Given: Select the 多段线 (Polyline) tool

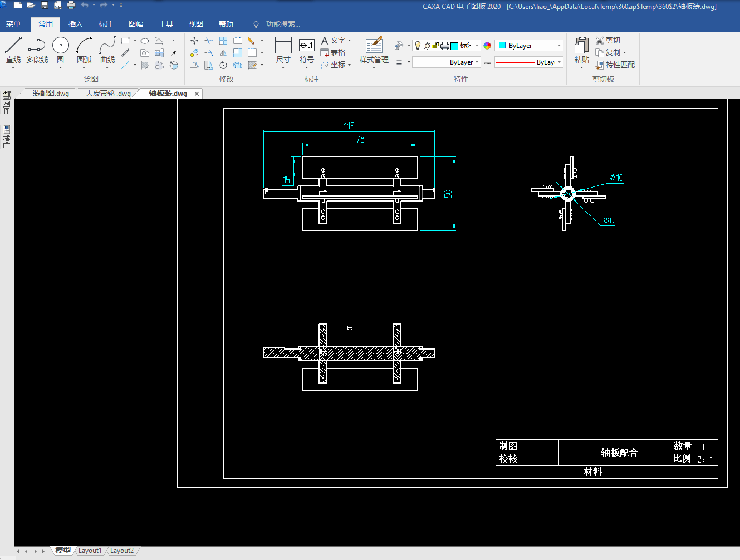Looking at the screenshot, I should (x=37, y=50).
